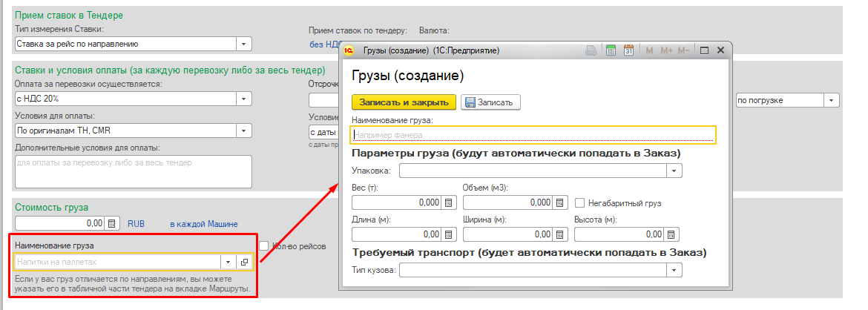Click the Упаковка input field

(x=533, y=171)
